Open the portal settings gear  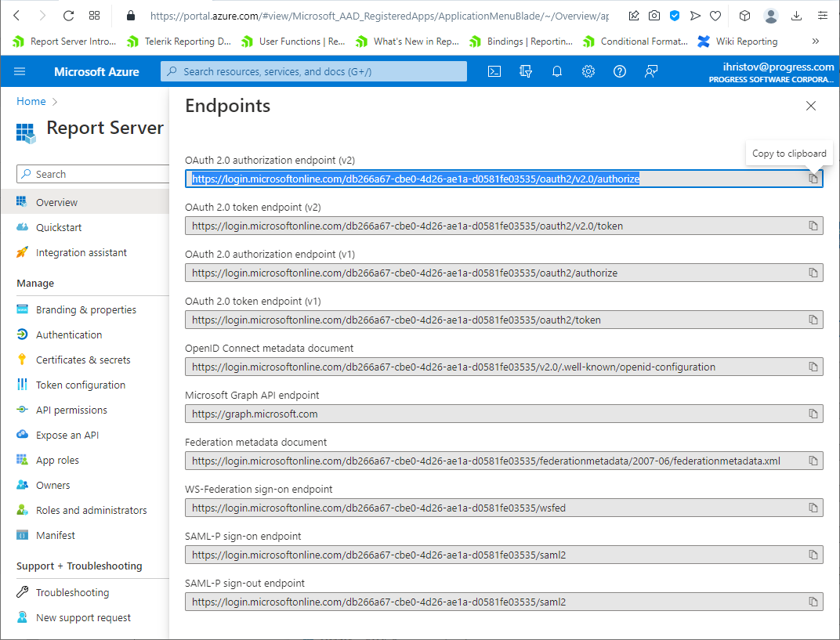click(588, 71)
